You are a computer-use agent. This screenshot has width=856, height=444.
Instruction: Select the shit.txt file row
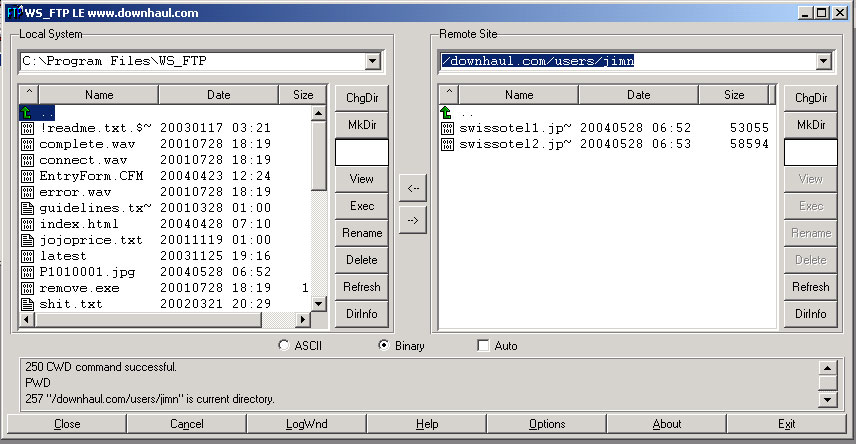point(165,304)
